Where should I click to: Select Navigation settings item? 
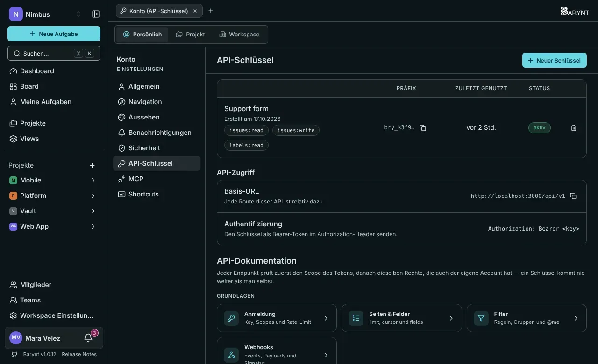[x=157, y=102]
